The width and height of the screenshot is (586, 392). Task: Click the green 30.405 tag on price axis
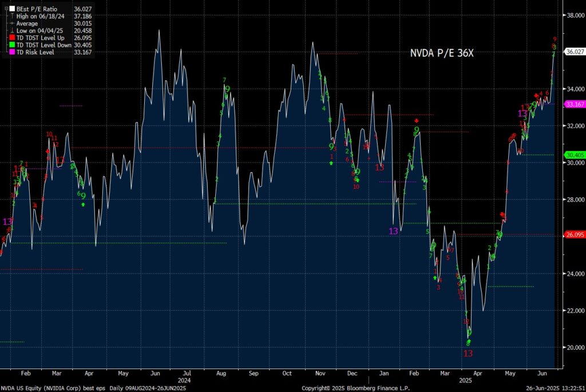[x=575, y=155]
